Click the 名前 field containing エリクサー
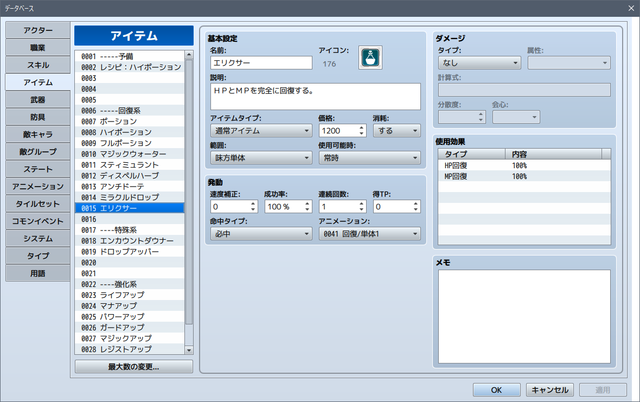 point(261,63)
